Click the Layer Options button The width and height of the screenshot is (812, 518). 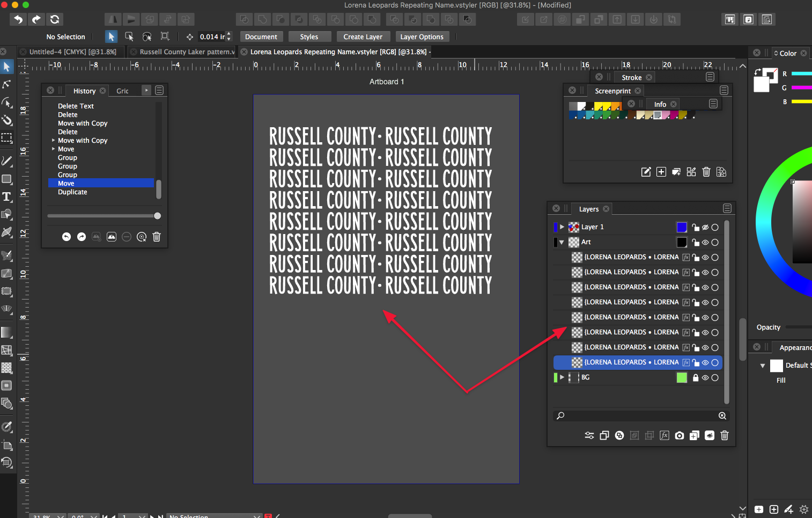point(422,37)
